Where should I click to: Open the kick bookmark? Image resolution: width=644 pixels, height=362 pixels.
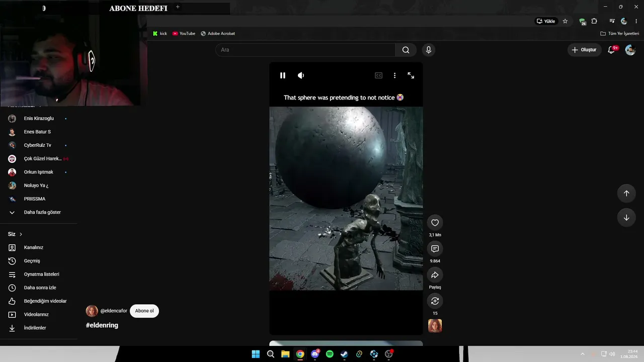point(160,34)
